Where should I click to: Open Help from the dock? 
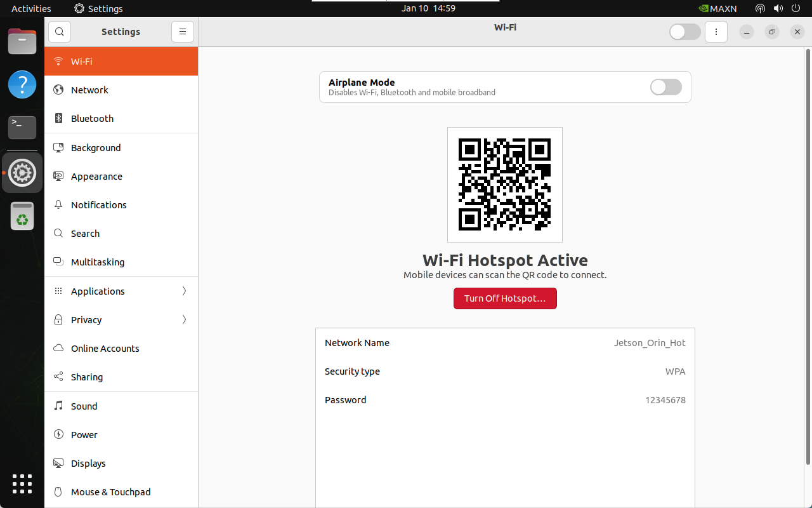click(22, 84)
